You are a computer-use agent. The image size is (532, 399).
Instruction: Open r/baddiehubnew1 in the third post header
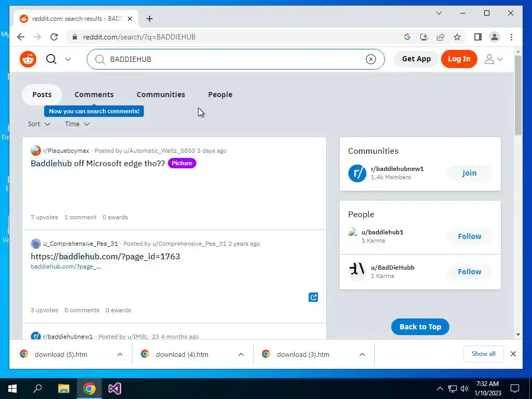(68, 336)
